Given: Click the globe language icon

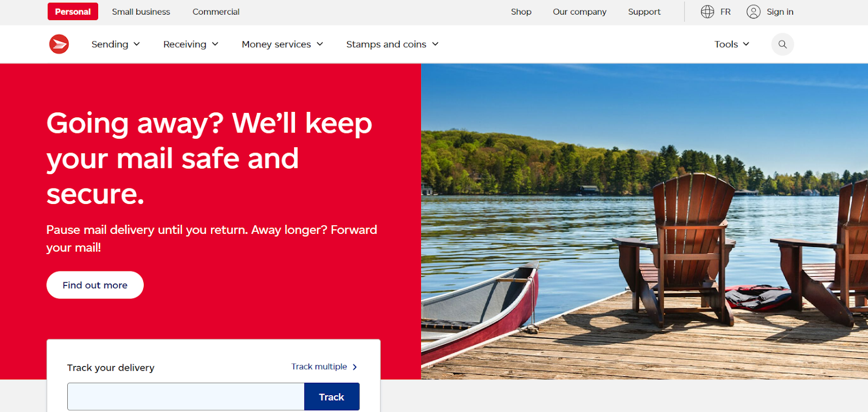Looking at the screenshot, I should [707, 11].
